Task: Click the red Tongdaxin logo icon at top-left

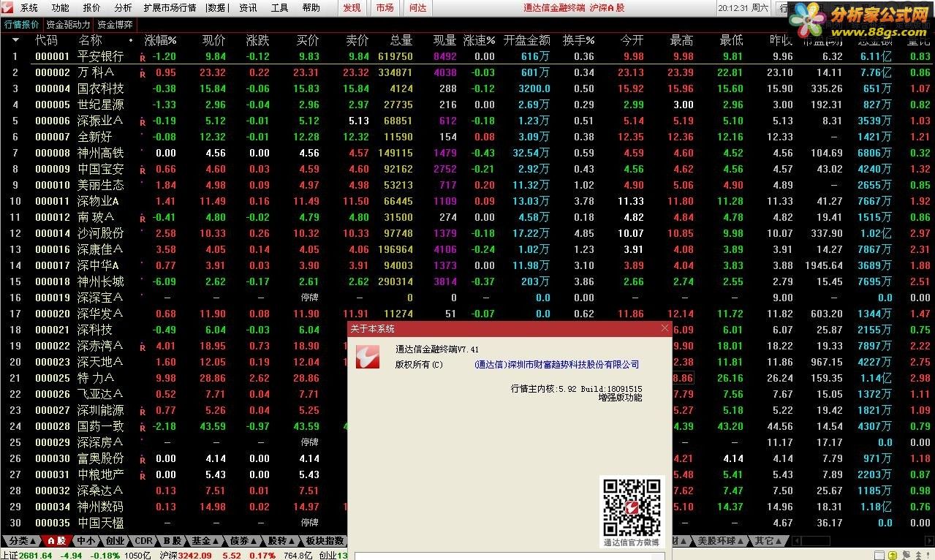Action: point(8,7)
